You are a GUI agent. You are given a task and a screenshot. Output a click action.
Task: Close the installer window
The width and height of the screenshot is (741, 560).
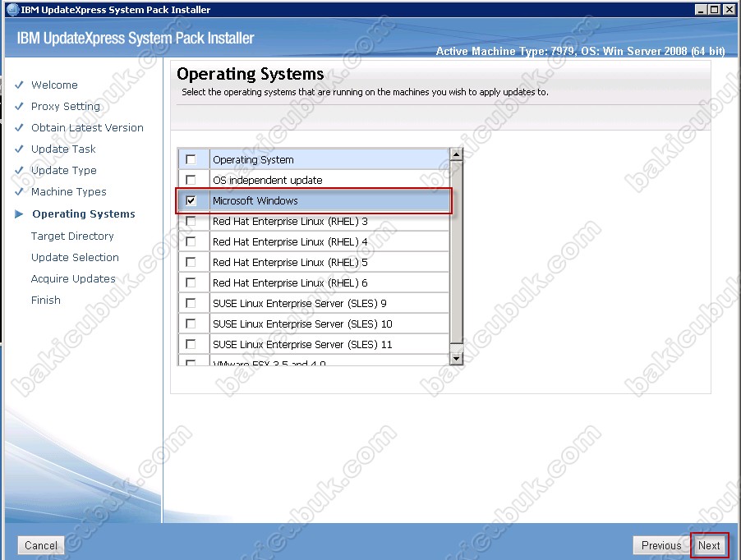[729, 10]
